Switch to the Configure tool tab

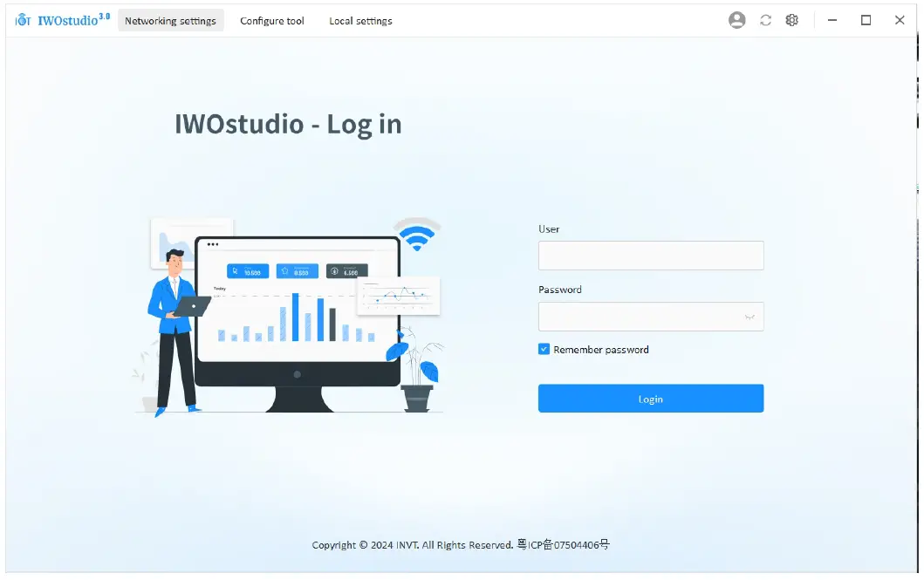(x=271, y=21)
